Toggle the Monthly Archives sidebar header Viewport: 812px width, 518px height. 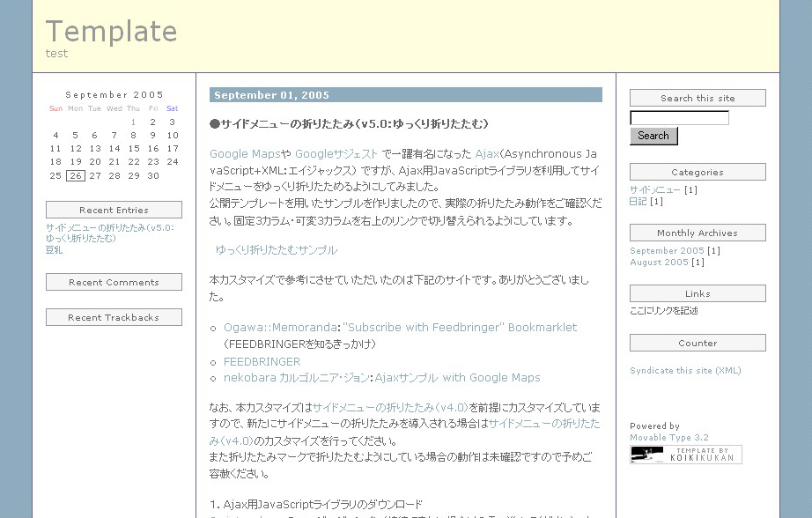pyautogui.click(x=697, y=233)
